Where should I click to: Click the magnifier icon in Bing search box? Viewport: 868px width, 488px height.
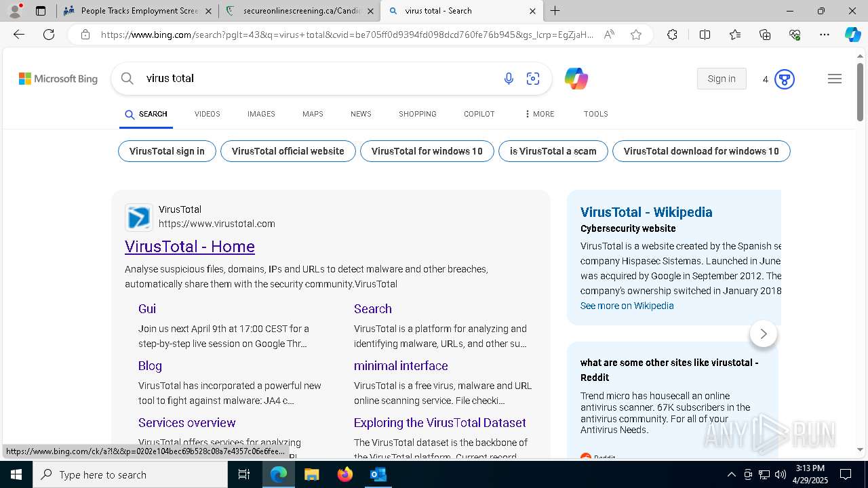click(x=127, y=79)
